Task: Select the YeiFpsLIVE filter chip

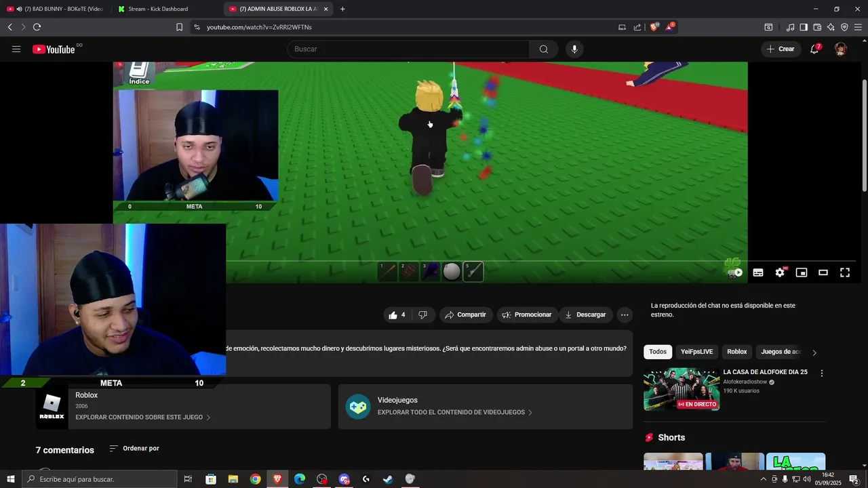Action: click(x=696, y=352)
